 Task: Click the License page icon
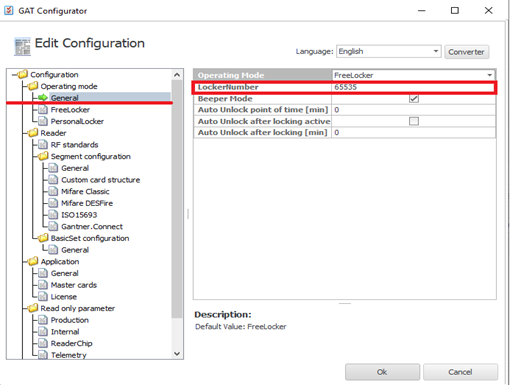pyautogui.click(x=43, y=297)
